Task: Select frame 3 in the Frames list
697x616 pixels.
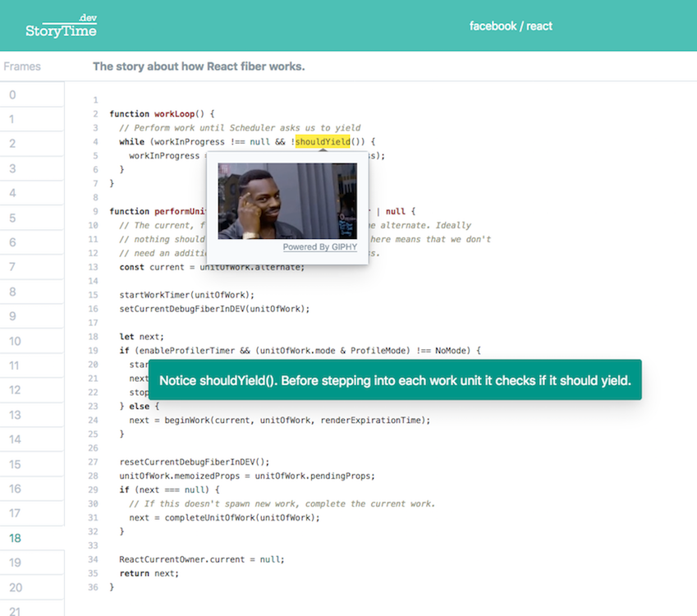Action: click(x=32, y=168)
